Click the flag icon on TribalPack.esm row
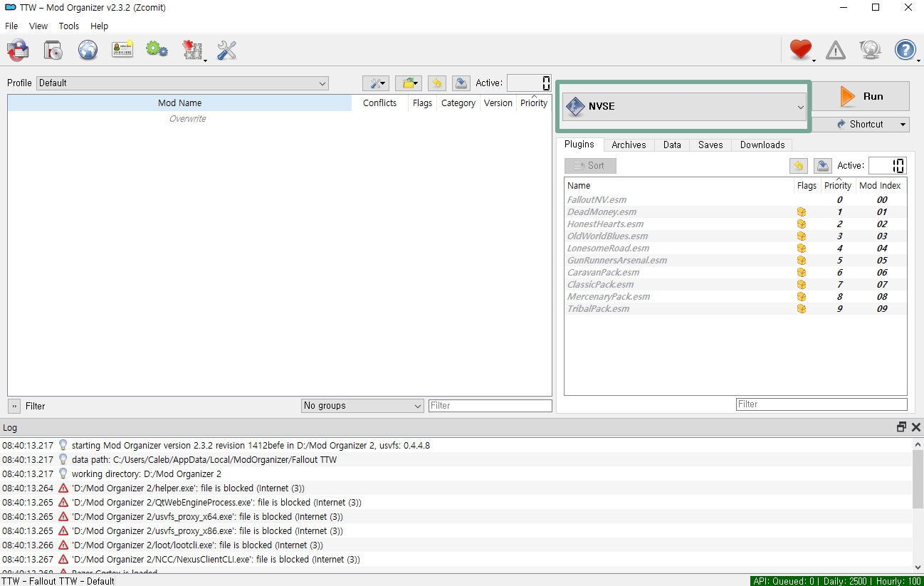Image resolution: width=924 pixels, height=586 pixels. pyautogui.click(x=802, y=309)
